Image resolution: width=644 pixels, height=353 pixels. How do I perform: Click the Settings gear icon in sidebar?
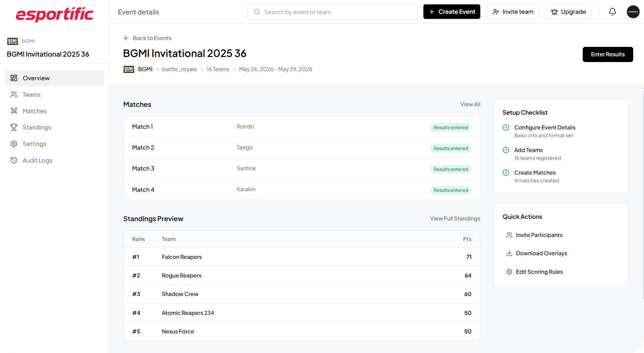coord(14,144)
